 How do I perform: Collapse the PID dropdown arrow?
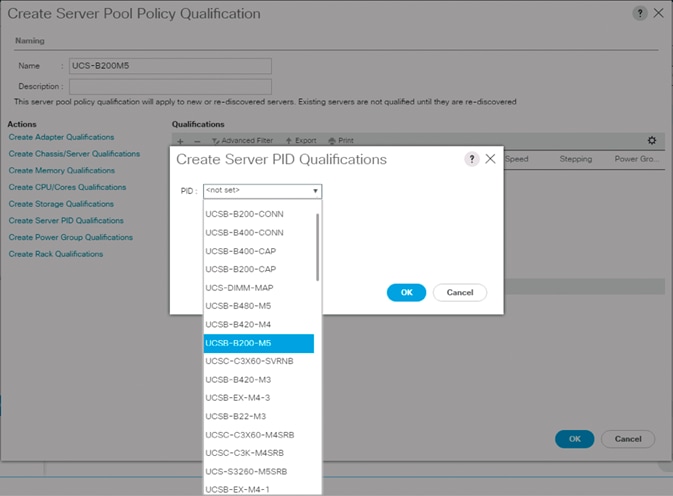tap(315, 191)
